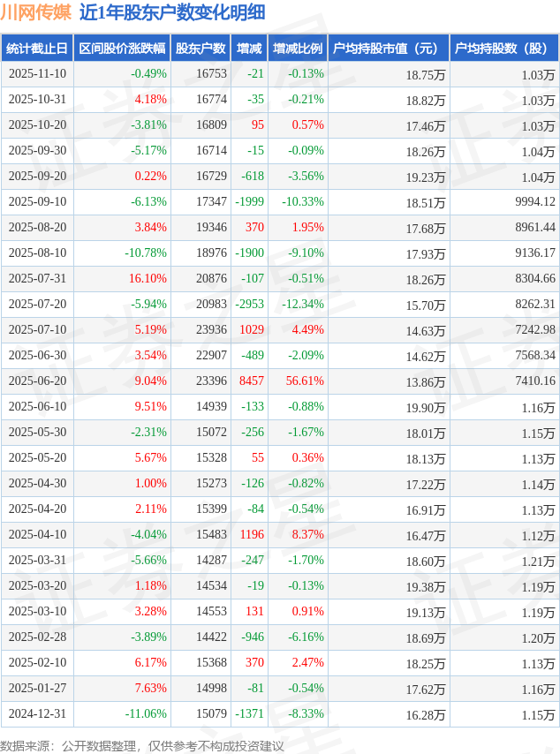Select the 增减比例 column header

(x=298, y=49)
